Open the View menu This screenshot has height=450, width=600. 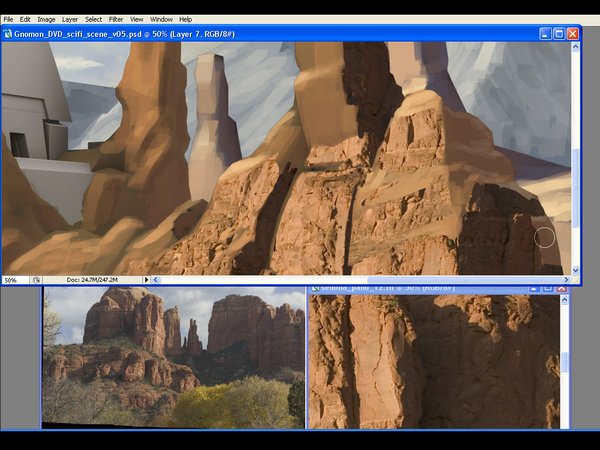point(137,19)
